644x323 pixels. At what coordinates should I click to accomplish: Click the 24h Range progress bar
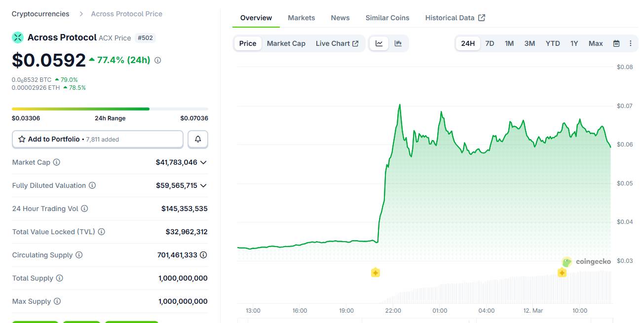(110, 109)
